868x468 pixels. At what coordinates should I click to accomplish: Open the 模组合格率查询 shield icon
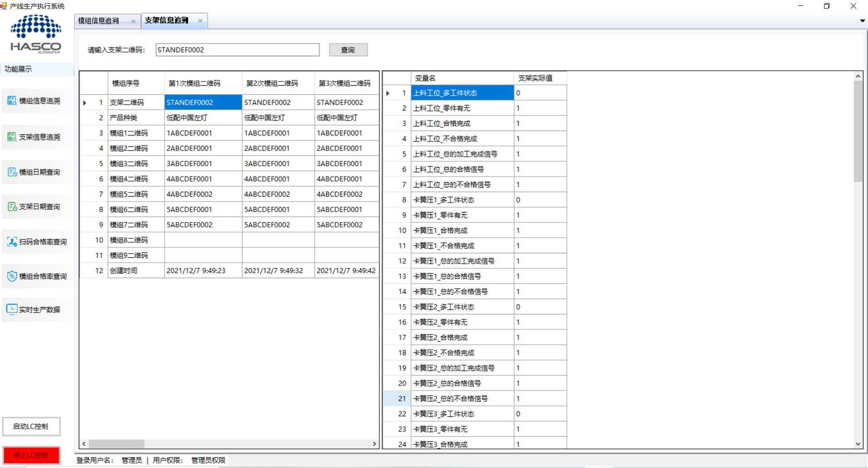pyautogui.click(x=12, y=276)
